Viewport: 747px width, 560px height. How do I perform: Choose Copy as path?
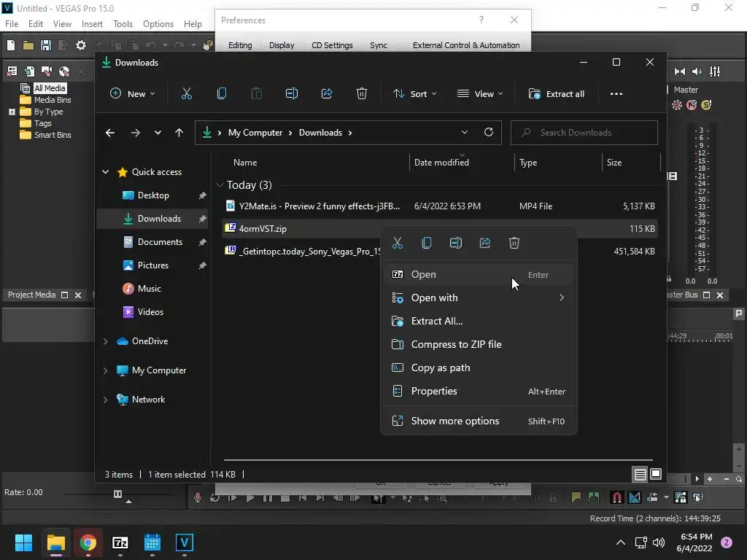click(479, 368)
